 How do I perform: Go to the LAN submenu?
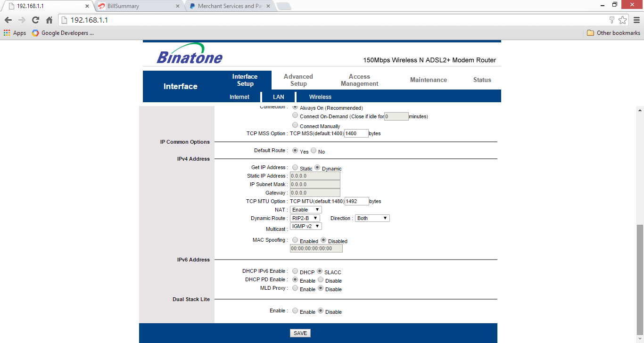(x=279, y=97)
